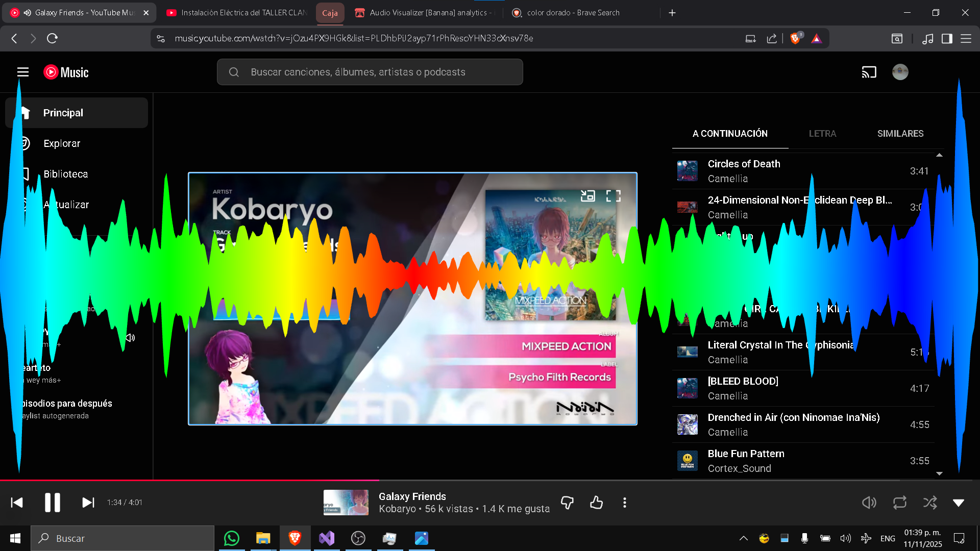Viewport: 980px width, 551px height.
Task: Switch to the LETRA tab
Action: [822, 134]
